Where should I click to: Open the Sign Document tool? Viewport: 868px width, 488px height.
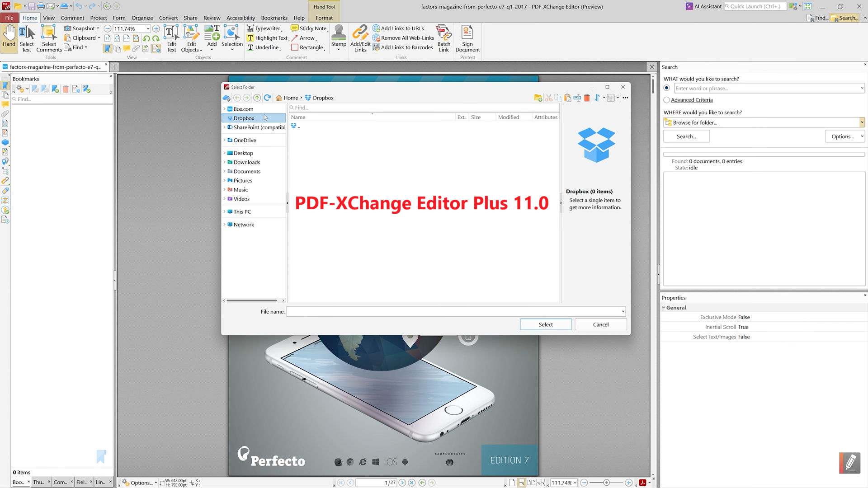[467, 38]
